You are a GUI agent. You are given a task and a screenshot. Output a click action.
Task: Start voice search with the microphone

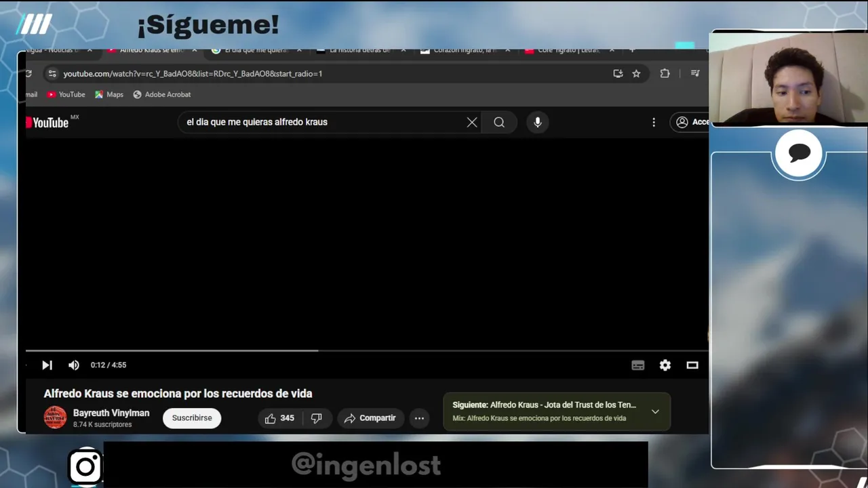[x=538, y=122]
